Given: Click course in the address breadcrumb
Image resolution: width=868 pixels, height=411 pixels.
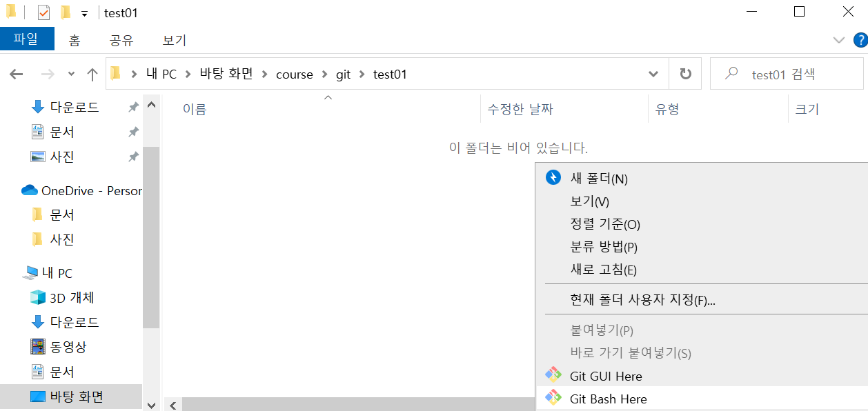Looking at the screenshot, I should [x=295, y=74].
